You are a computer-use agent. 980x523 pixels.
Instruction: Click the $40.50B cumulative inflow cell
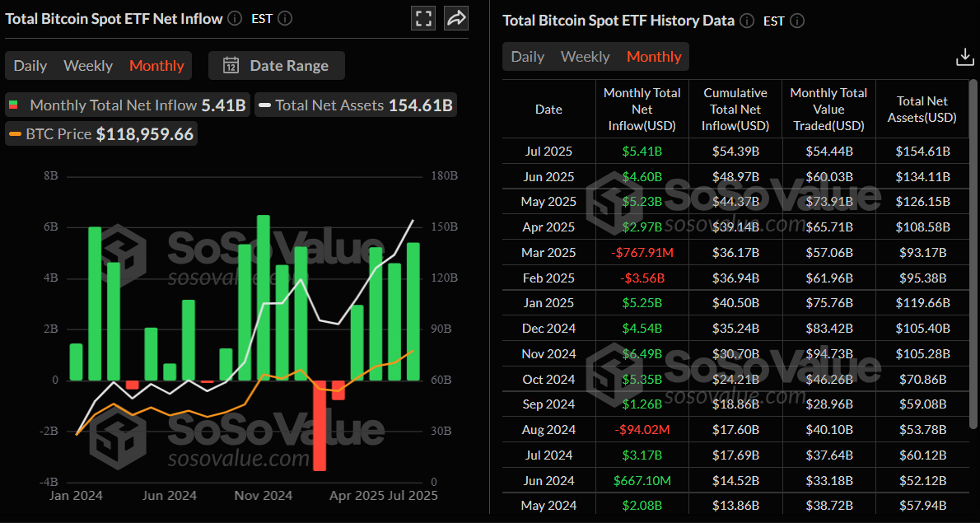pyautogui.click(x=735, y=303)
